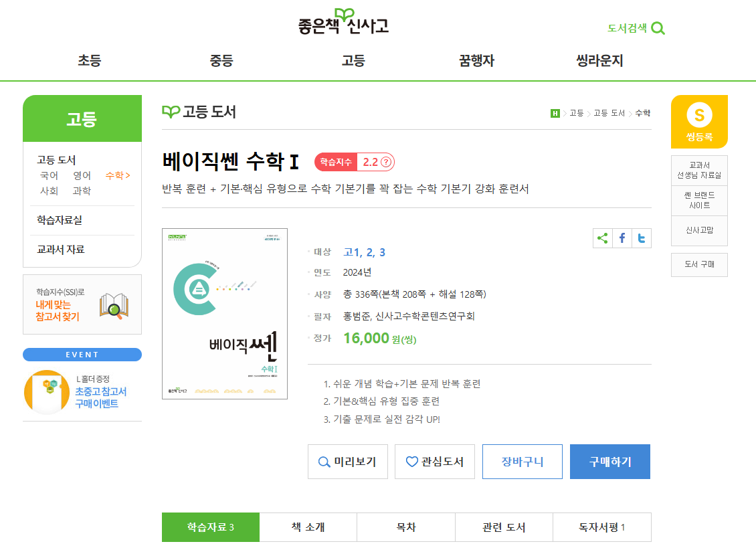Viewport: 756px width, 556px height.
Task: Click 장바구니 cart button
Action: pyautogui.click(x=522, y=462)
